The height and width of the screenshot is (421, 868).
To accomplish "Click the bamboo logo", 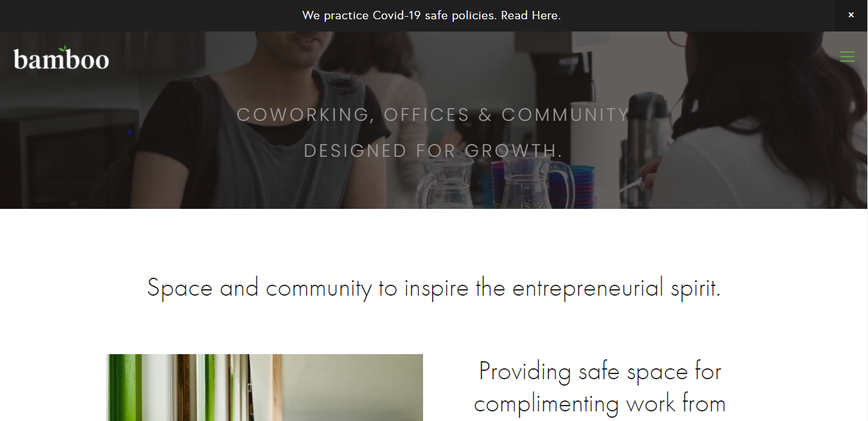I will click(x=61, y=58).
